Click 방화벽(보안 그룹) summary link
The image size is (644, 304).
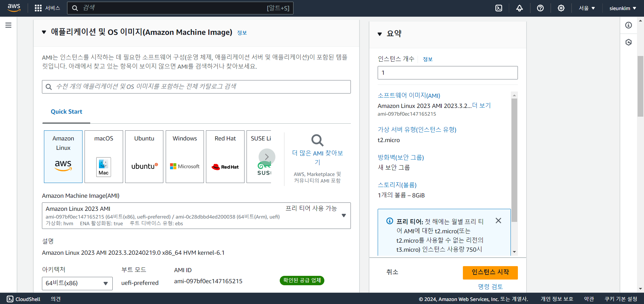[401, 158]
